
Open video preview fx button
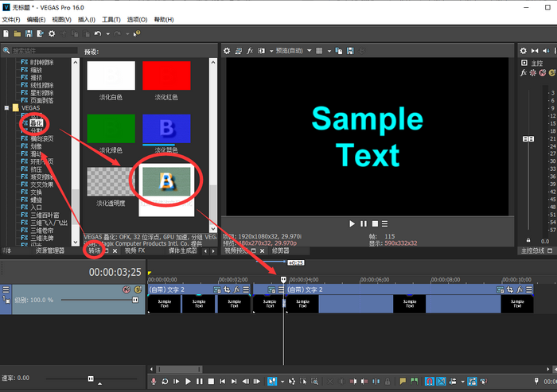tap(250, 50)
